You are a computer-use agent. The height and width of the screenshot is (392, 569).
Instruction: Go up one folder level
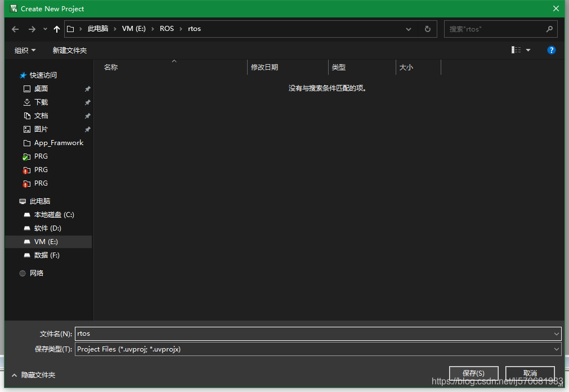[57, 29]
